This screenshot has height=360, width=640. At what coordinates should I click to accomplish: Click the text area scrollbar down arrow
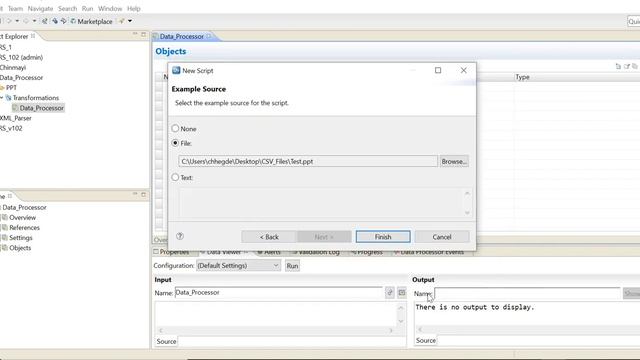click(467, 213)
